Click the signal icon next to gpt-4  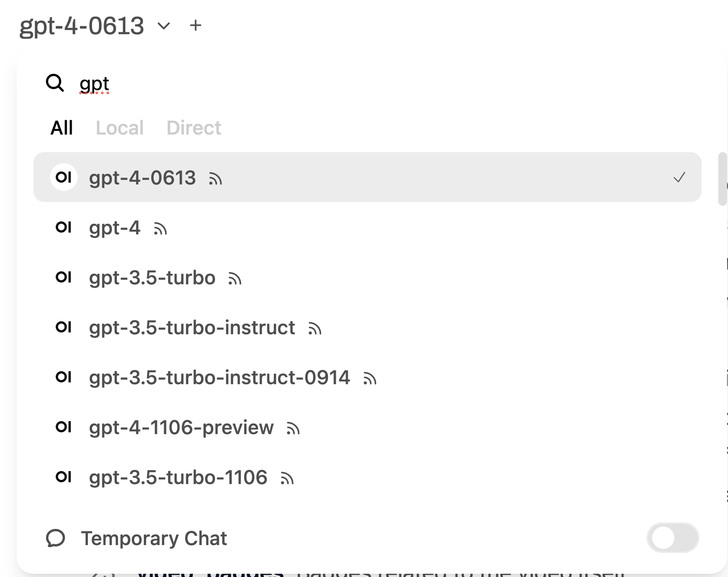click(x=160, y=229)
